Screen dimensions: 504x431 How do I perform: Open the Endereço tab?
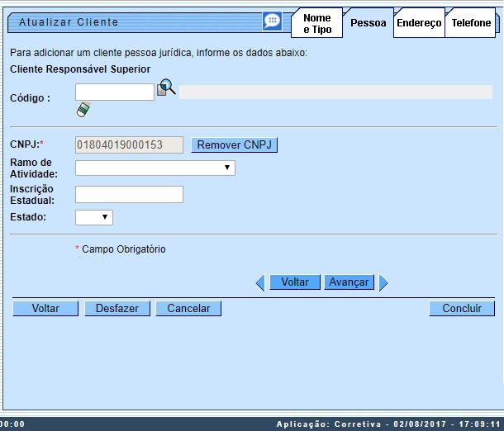click(419, 23)
